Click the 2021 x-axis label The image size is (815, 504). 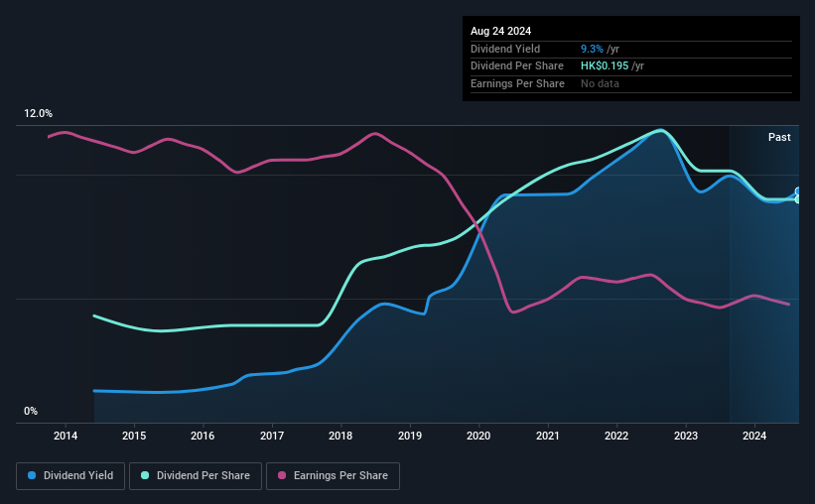pyautogui.click(x=547, y=436)
